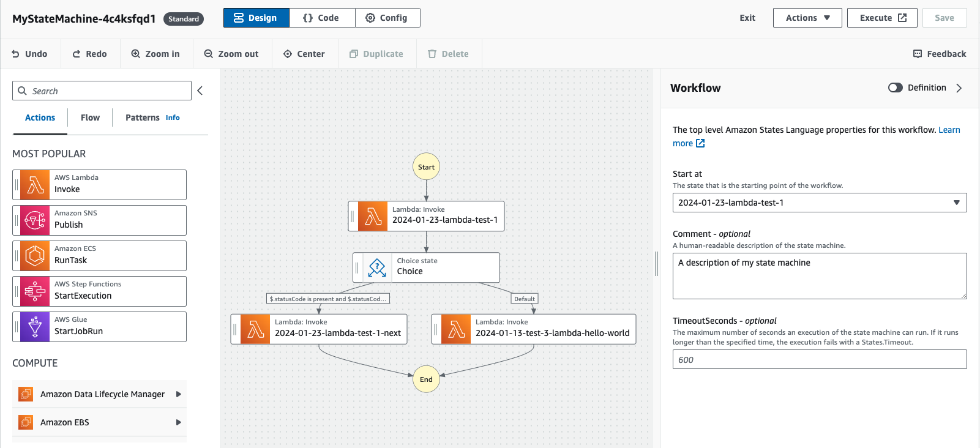This screenshot has width=980, height=448.
Task: Open the Start at dropdown
Action: tap(820, 203)
